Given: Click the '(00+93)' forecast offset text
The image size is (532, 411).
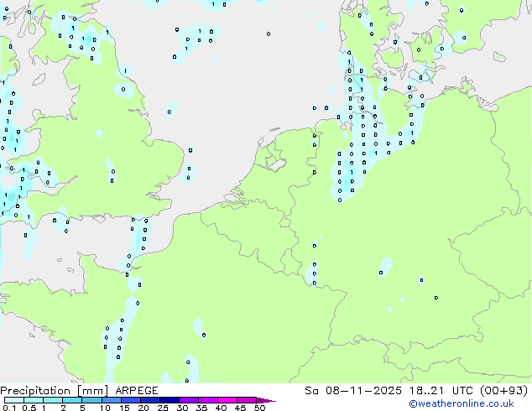Looking at the screenshot, I should click(x=504, y=391).
